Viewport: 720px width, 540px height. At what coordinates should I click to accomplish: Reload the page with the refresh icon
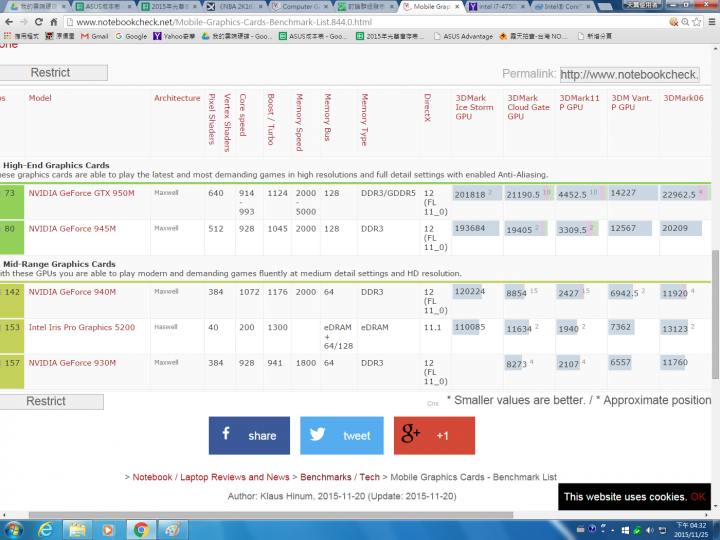tap(39, 22)
